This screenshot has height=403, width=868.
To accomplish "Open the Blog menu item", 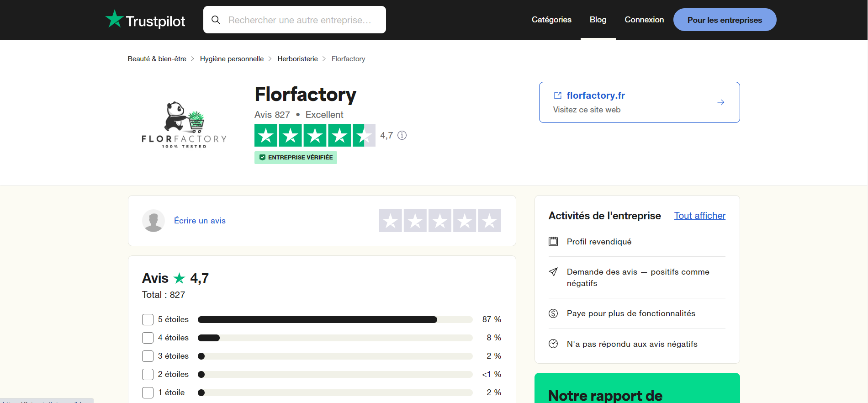I will click(x=598, y=20).
